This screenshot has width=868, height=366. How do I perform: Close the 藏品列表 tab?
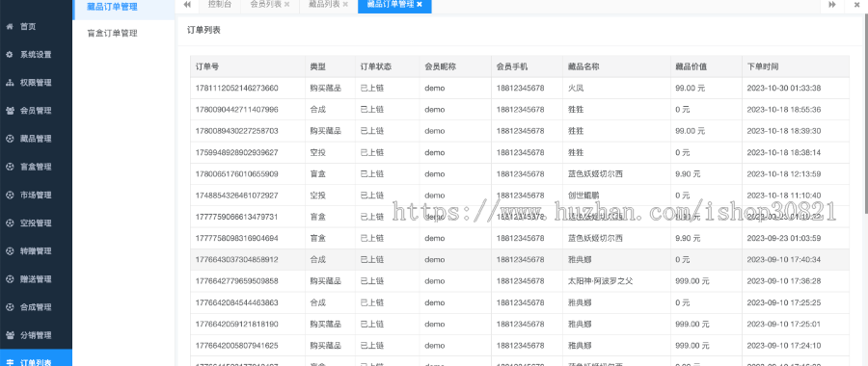click(x=345, y=5)
